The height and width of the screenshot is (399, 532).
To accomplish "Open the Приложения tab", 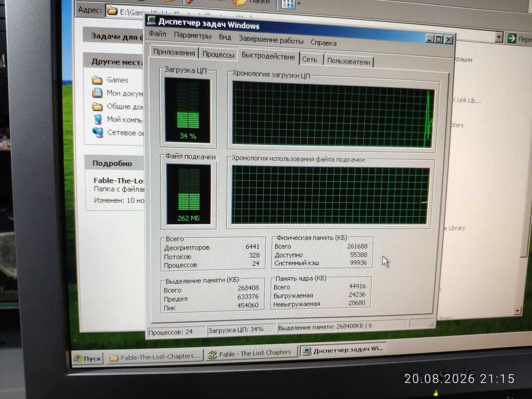I will coord(174,52).
